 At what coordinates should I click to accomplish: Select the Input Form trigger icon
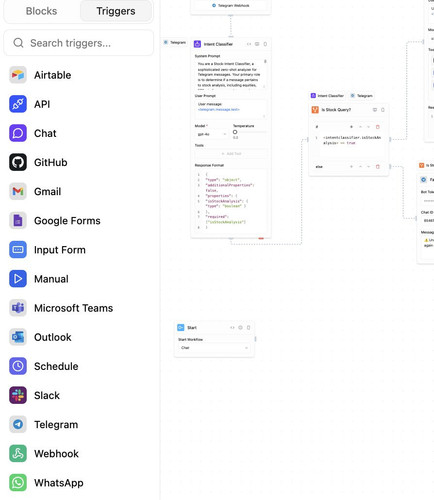18,250
